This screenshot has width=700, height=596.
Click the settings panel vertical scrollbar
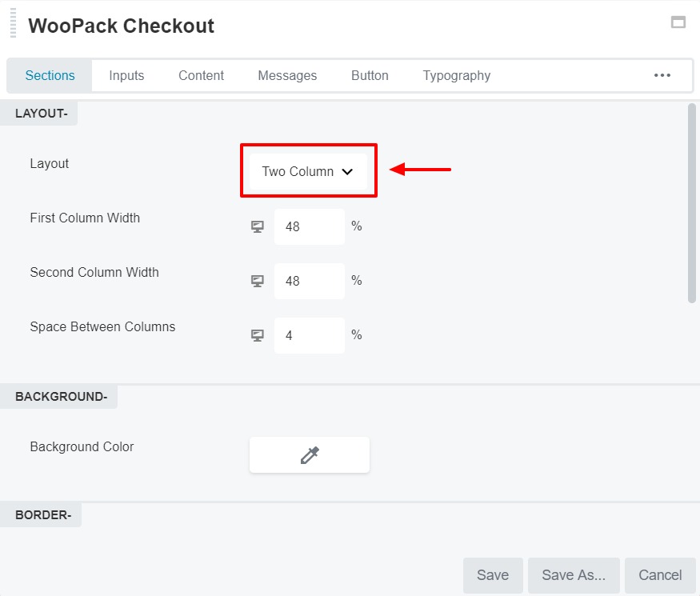[692, 203]
